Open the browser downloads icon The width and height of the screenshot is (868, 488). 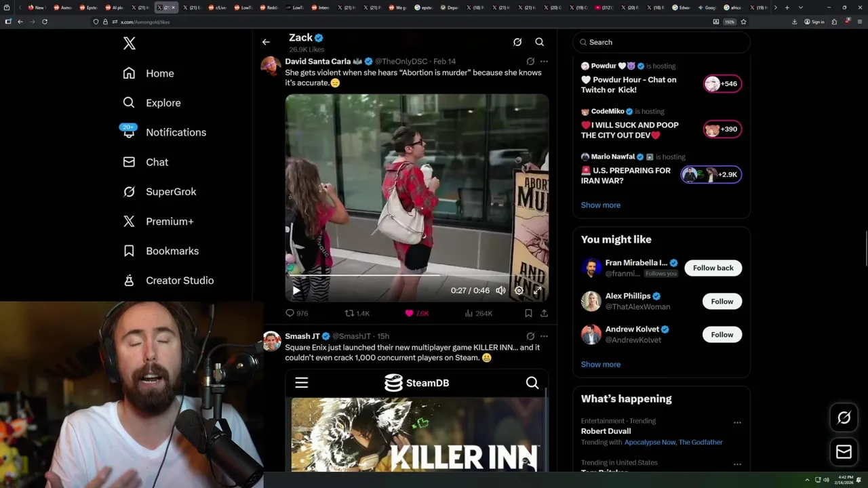point(794,22)
